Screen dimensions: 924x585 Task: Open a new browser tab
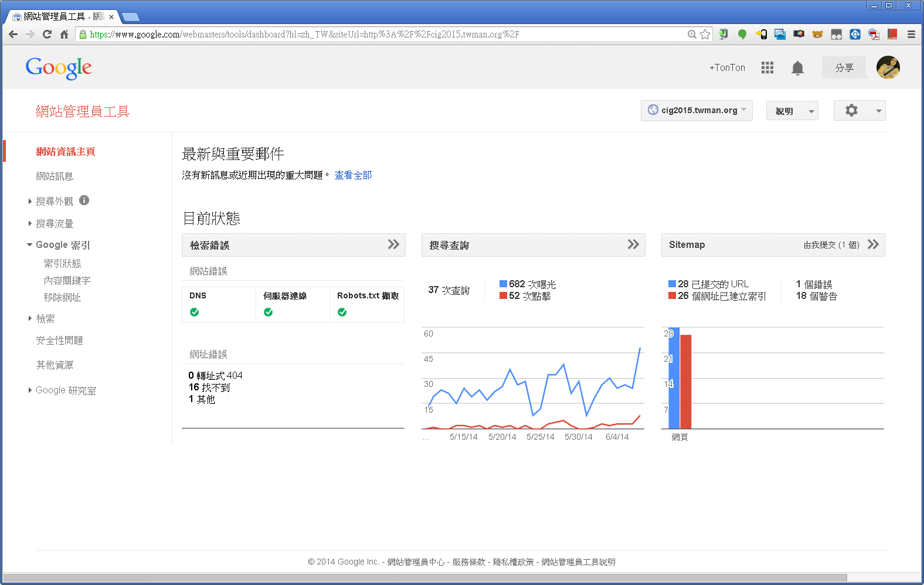point(130,17)
